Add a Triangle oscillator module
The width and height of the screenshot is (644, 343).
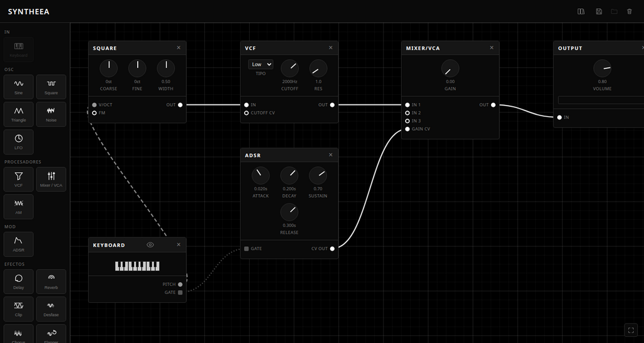(x=18, y=114)
